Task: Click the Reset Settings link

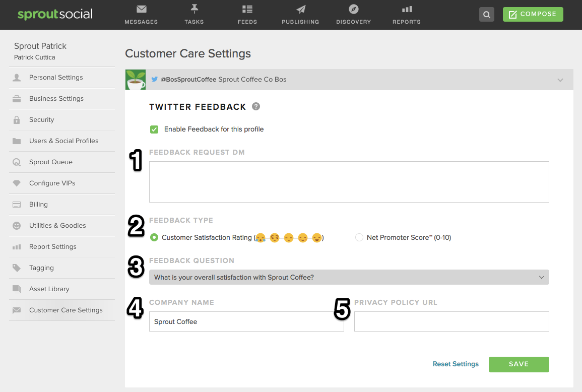Action: tap(456, 364)
